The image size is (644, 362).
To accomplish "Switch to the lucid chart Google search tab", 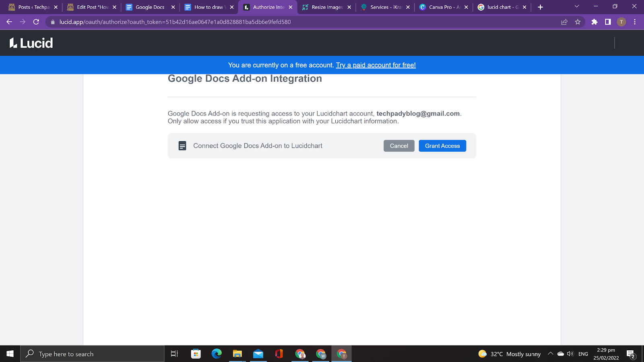I will [502, 7].
